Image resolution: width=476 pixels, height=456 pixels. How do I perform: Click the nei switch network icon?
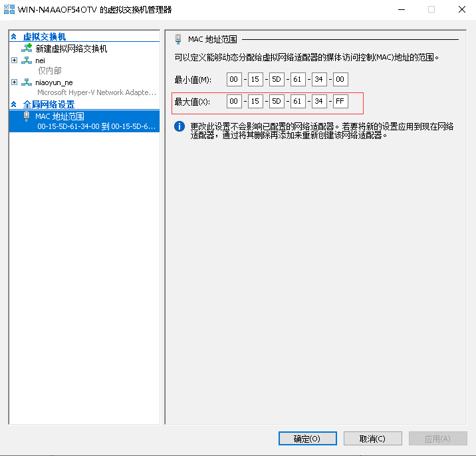[27, 60]
